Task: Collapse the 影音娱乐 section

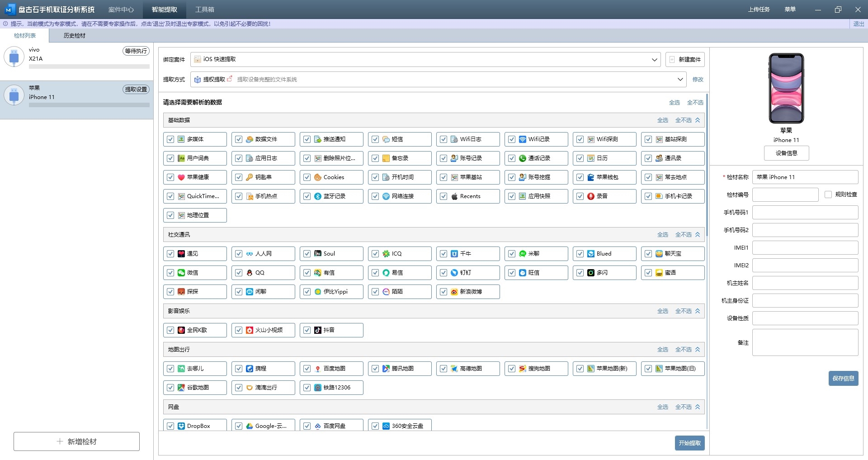Action: pos(698,311)
